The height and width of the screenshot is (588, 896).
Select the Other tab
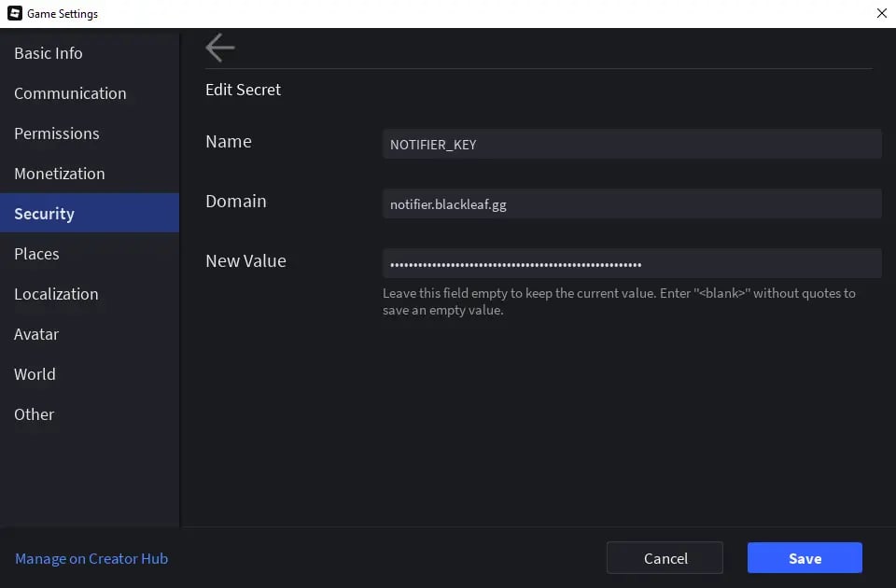[35, 414]
